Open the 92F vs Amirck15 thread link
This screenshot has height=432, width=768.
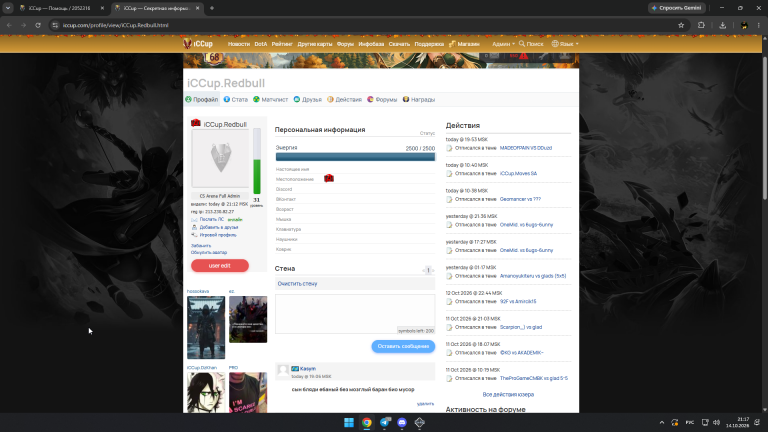point(518,302)
